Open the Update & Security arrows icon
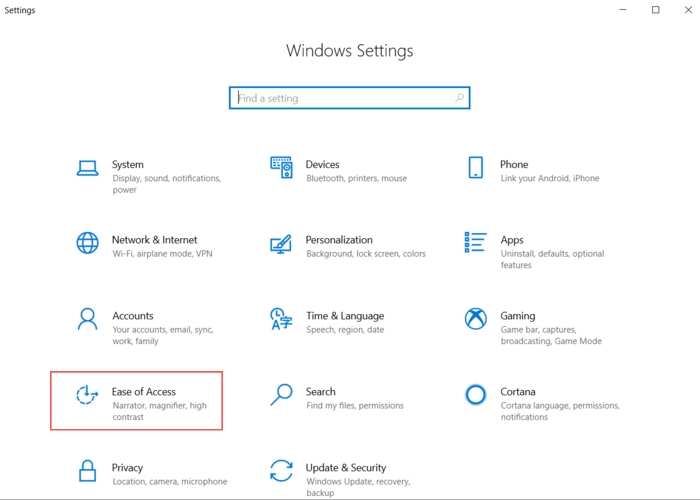 tap(282, 471)
